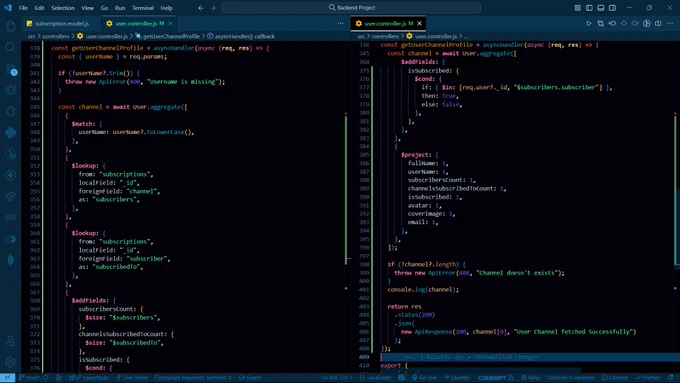Open Source Control view with badge
This screenshot has height=383, width=680.
pos(10,69)
